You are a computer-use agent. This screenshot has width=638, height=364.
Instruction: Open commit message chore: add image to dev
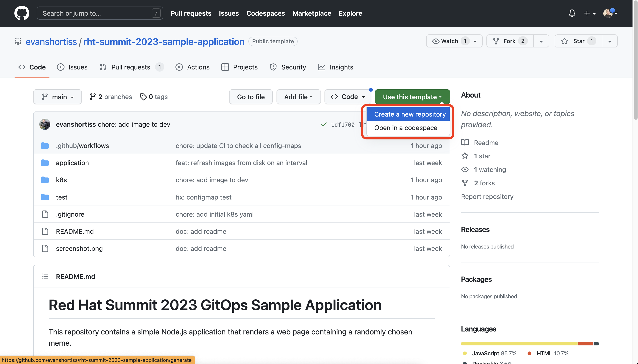[x=134, y=124]
